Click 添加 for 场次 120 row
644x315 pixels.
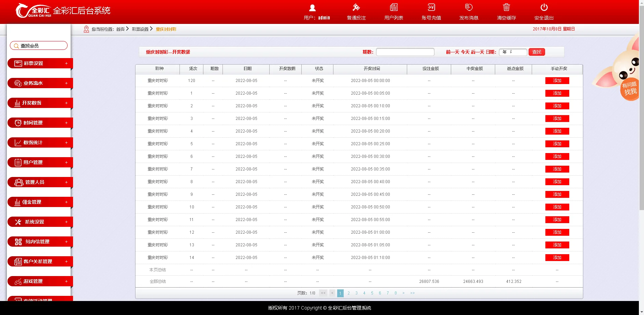(557, 81)
